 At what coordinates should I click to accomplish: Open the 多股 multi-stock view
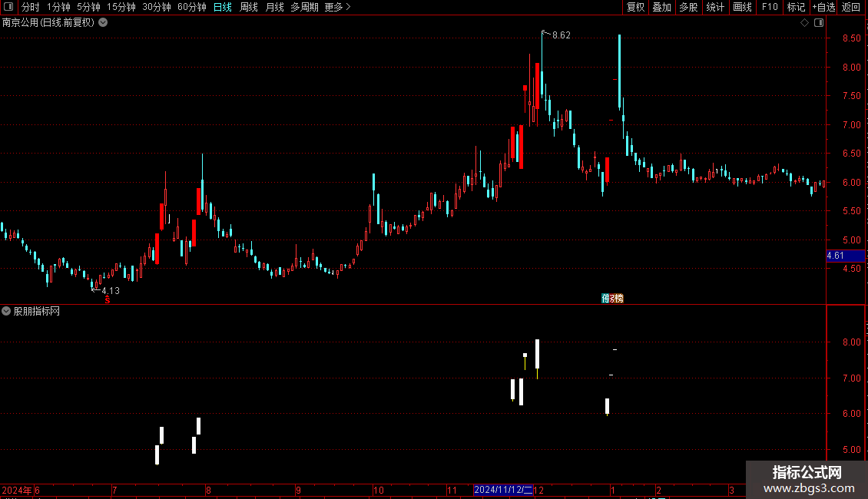coord(688,7)
